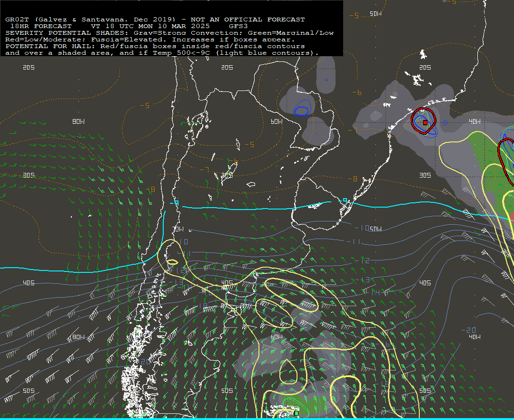514x420 pixels.
Task: Click the '-11' contour label below 50W
Action: 353,241
